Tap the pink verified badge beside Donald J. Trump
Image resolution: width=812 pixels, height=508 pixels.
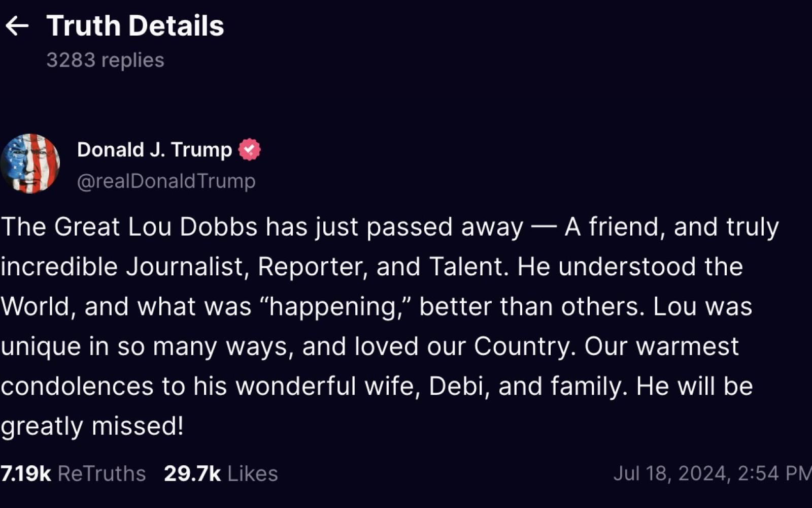[249, 149]
